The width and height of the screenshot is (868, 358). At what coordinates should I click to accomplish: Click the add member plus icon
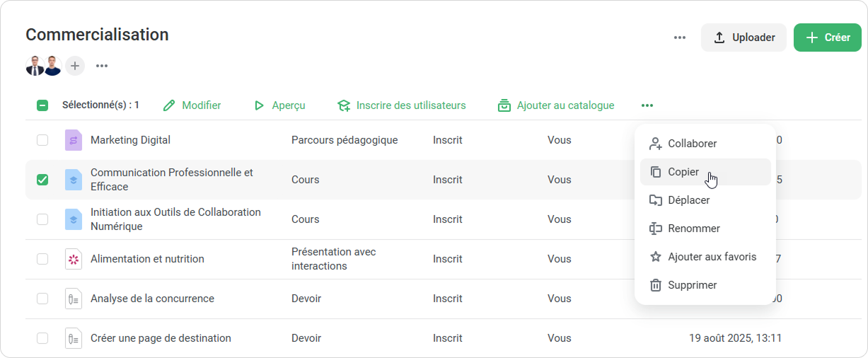75,66
